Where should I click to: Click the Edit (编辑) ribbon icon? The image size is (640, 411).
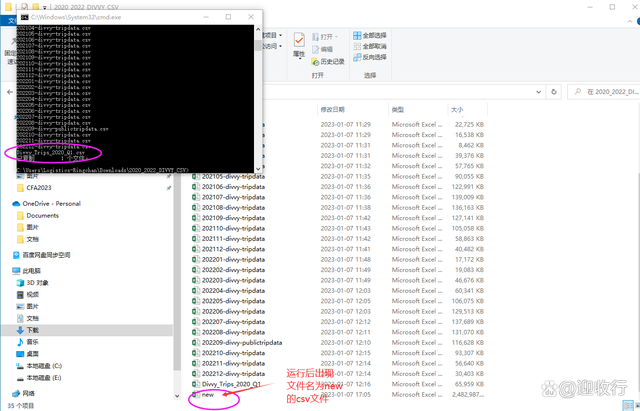coord(321,48)
